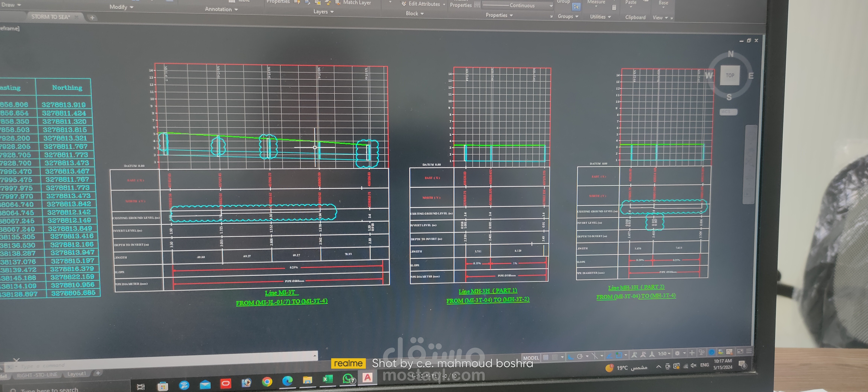This screenshot has height=392, width=868.
Task: Click Task View icon in taskbar
Action: tap(141, 387)
